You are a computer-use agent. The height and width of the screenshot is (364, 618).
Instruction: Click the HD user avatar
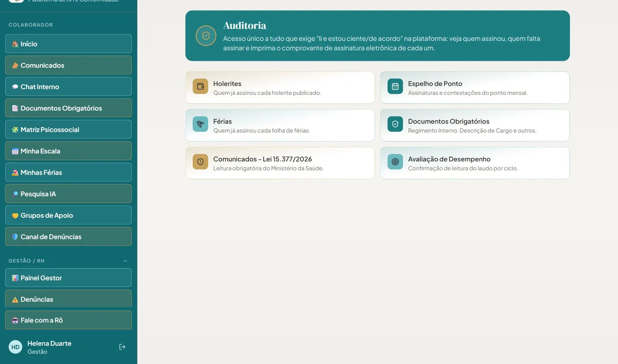15,347
